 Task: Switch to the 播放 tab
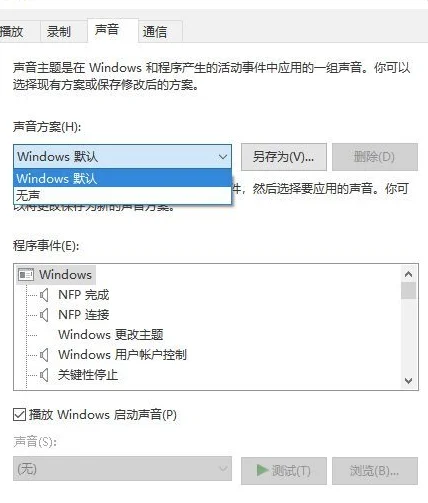tap(17, 32)
